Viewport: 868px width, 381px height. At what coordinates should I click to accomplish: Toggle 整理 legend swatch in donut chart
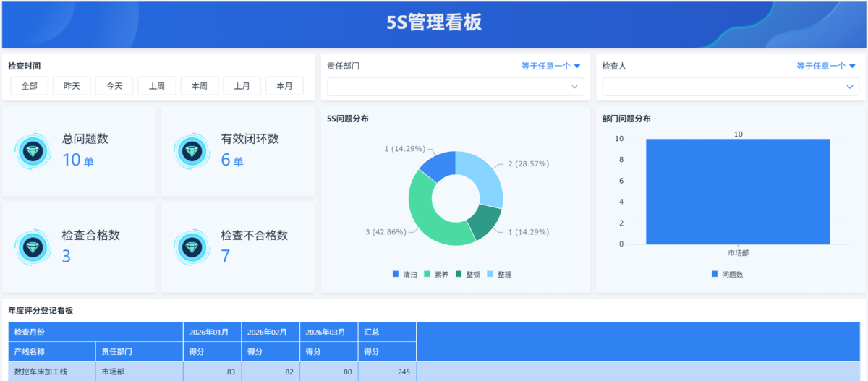click(490, 274)
